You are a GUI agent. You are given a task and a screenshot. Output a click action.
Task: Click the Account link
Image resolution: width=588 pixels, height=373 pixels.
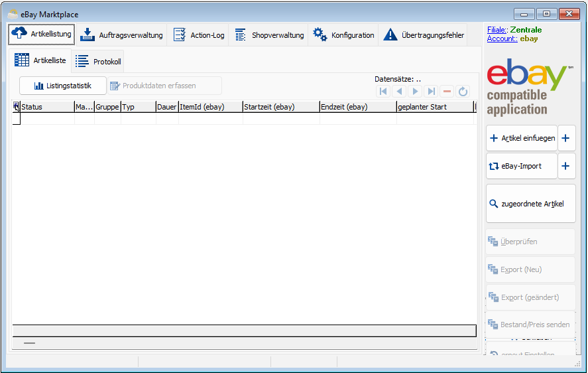(502, 38)
